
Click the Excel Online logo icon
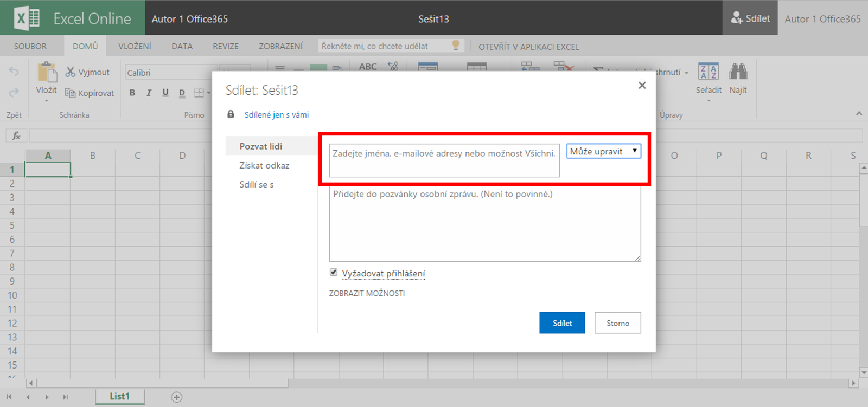tap(27, 18)
